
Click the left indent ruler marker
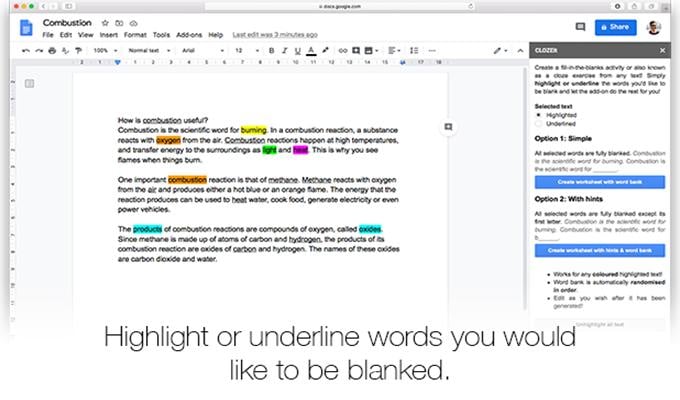[118, 62]
